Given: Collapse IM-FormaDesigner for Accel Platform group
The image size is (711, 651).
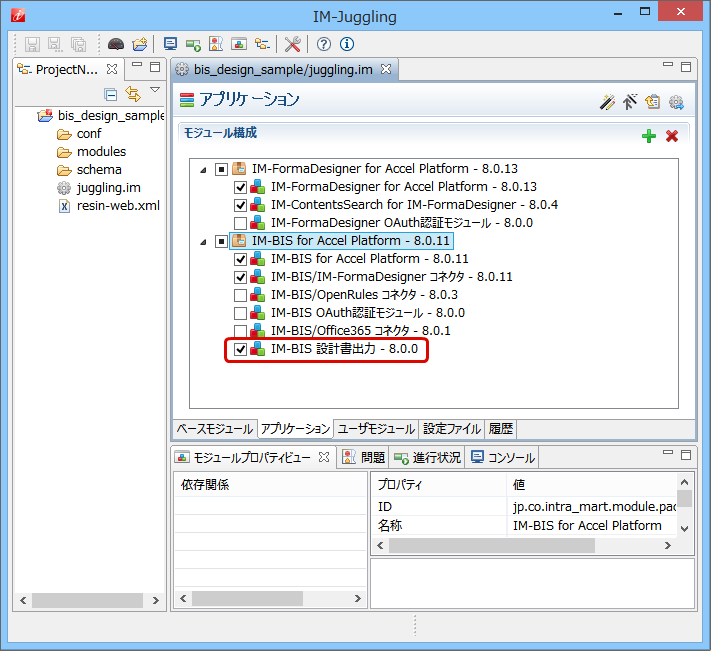Looking at the screenshot, I should pos(203,170).
